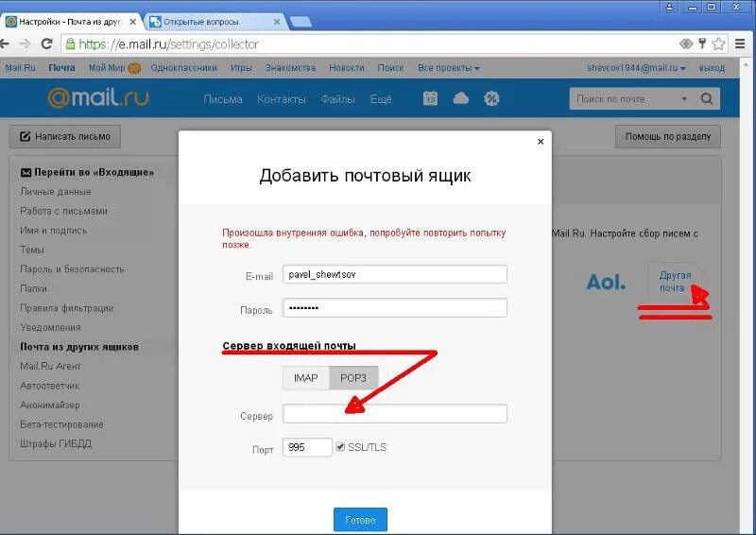Close the Открытые вопросы tab

point(277,22)
